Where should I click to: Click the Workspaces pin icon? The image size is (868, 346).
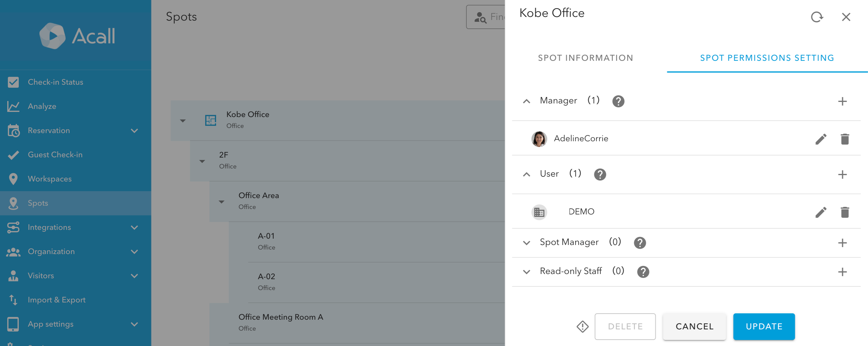click(13, 179)
